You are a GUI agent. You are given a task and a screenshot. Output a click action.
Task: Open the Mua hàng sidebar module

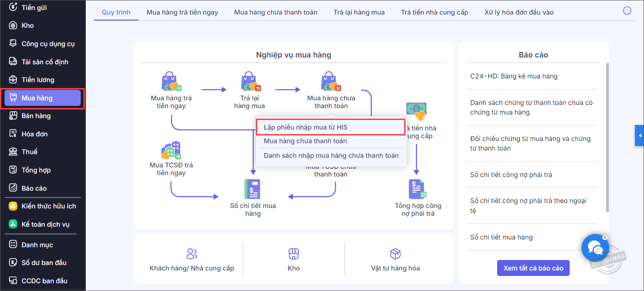(42, 98)
